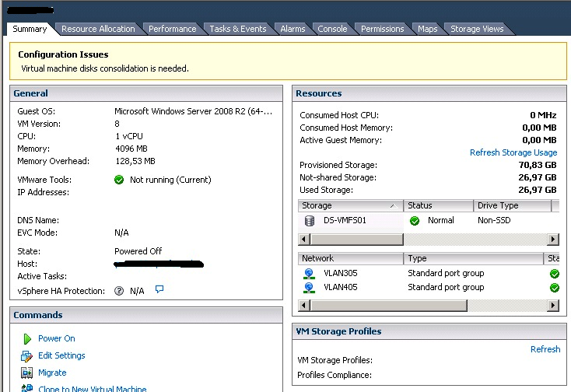Click the 70,83 GB provisioned storage value
571x392 pixels.
click(538, 165)
